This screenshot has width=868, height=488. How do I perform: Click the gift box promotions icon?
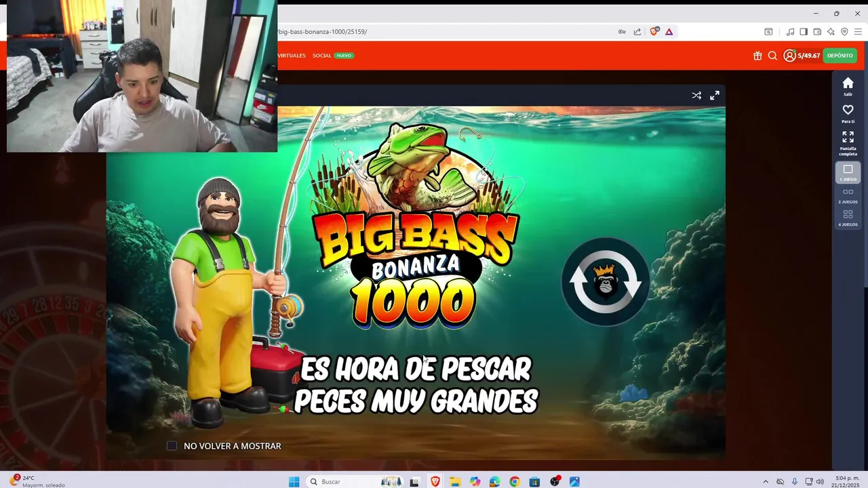click(x=757, y=56)
